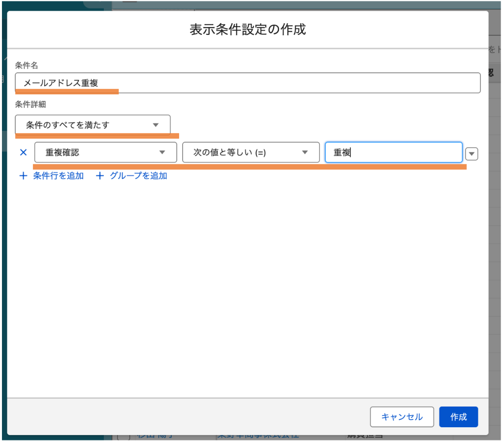Click the 条件名 label text
Screen dimensions: 504x441
pyautogui.click(x=26, y=65)
